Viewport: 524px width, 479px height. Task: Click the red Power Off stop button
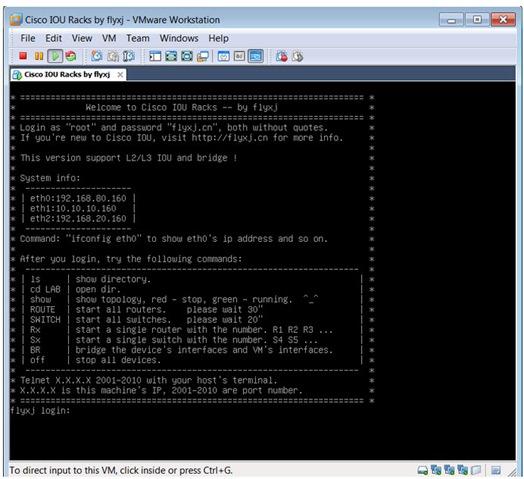[x=23, y=56]
